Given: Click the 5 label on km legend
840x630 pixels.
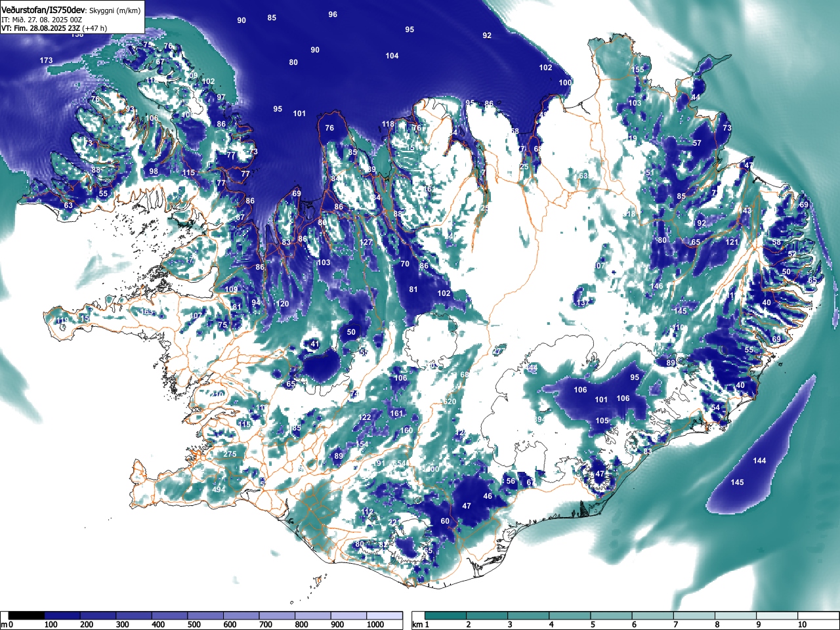Looking at the screenshot, I should [x=592, y=625].
